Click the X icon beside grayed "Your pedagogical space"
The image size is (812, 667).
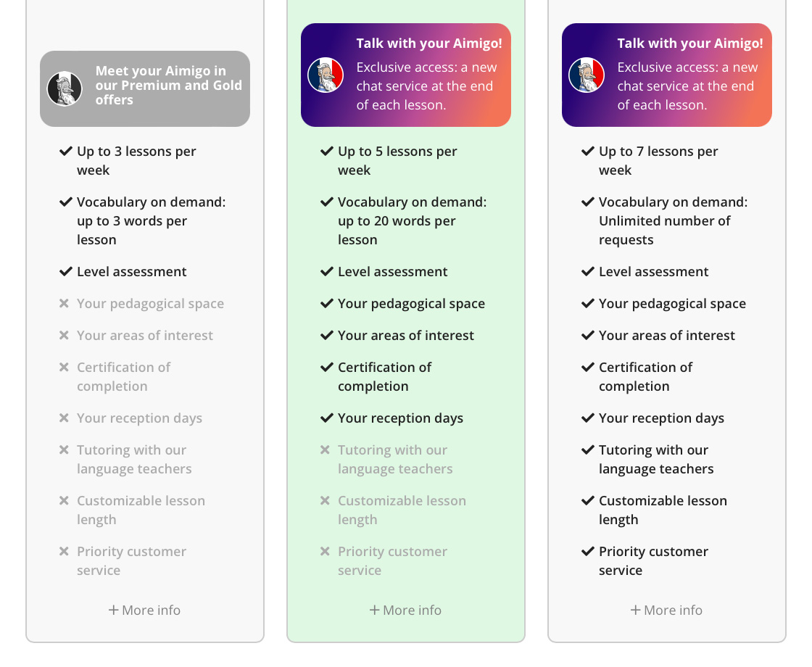[64, 304]
